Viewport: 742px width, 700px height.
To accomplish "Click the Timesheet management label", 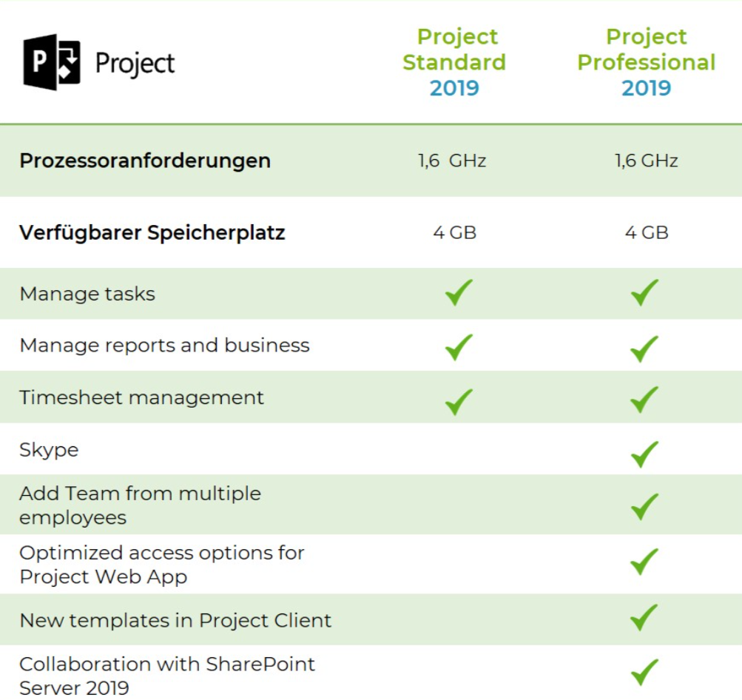I will 141,397.
